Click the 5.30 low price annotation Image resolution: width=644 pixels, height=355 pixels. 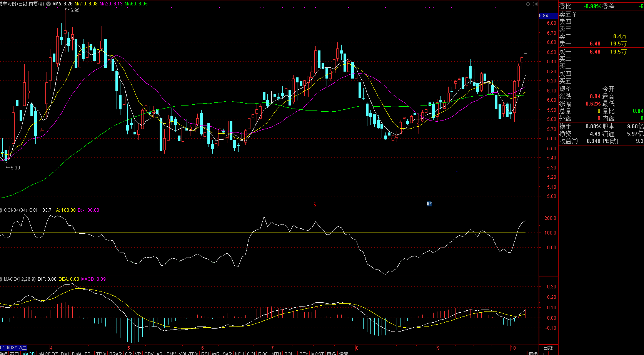[x=15, y=168]
